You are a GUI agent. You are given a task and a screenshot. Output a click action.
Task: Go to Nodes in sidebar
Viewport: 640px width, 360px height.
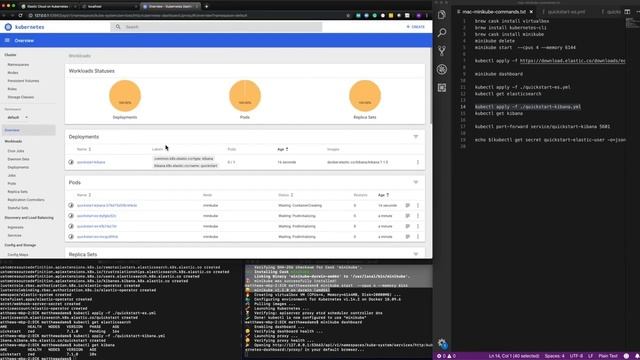pyautogui.click(x=13, y=73)
